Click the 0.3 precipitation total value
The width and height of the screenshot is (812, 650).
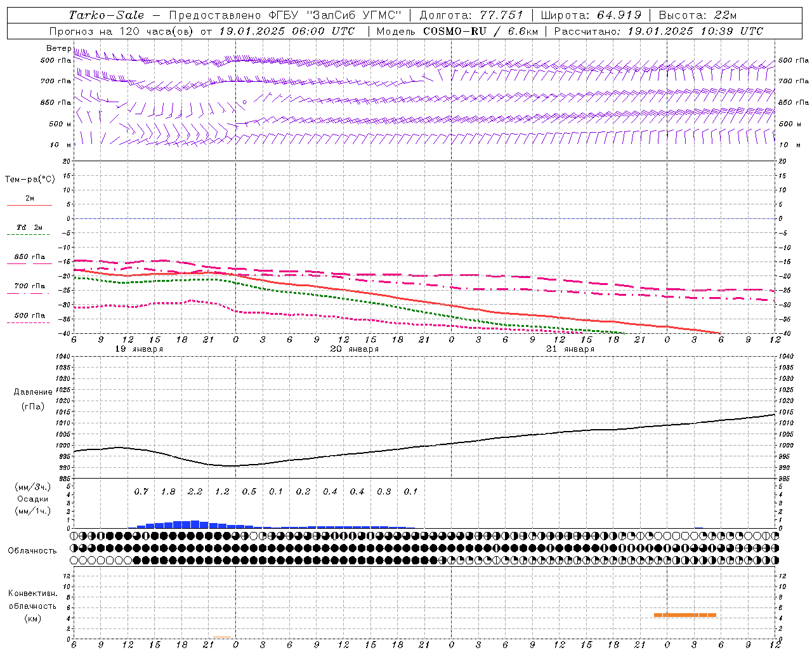coord(384,492)
